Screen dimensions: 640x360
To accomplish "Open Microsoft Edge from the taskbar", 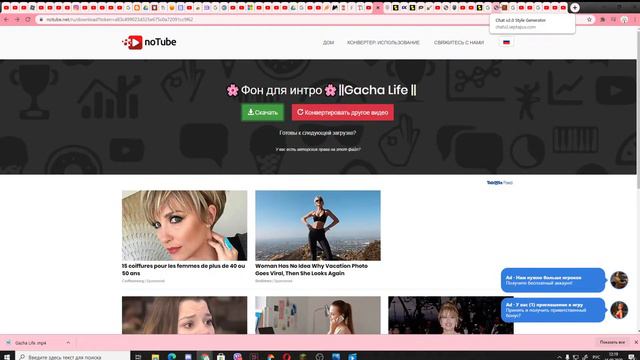I will pyautogui.click(x=172, y=356).
